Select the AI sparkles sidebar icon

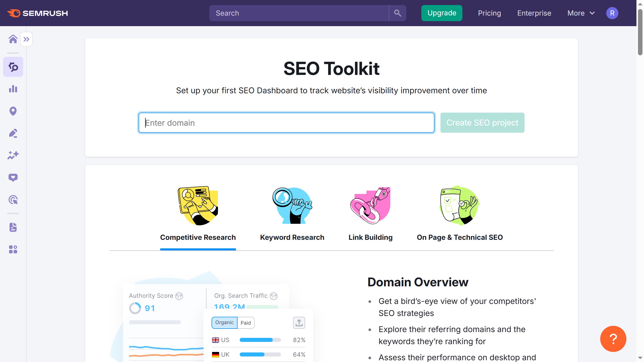tap(13, 155)
